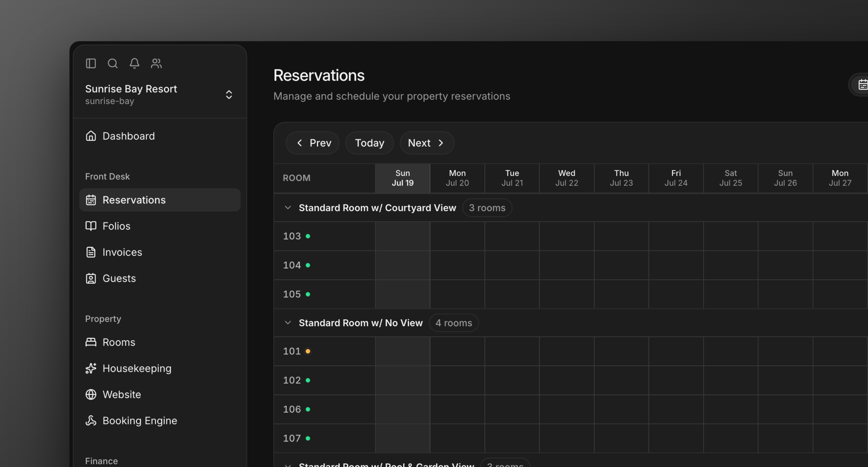Open the Website section
Screen dimensions: 868x467
click(160, 395)
